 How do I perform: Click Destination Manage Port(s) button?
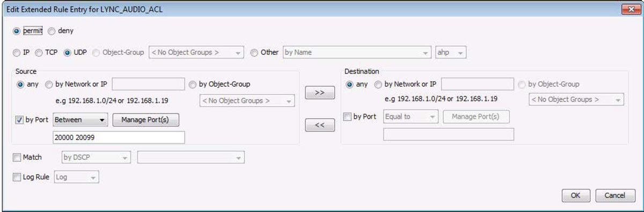point(475,116)
